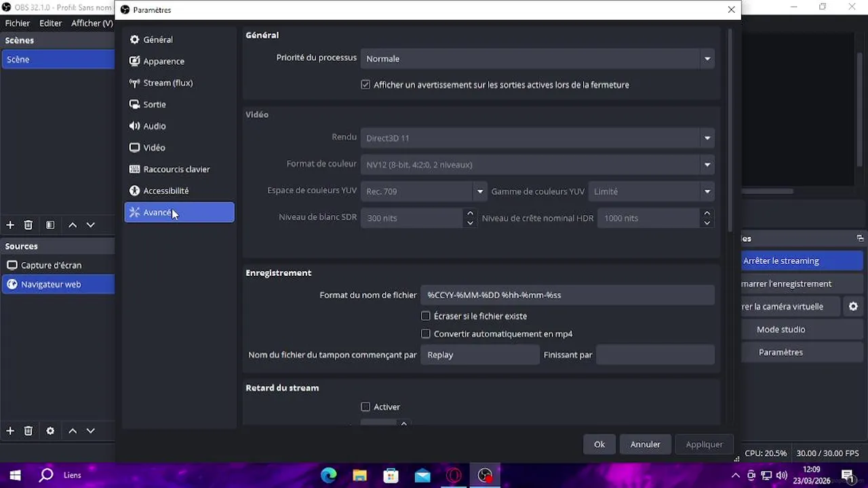Click the OBS Studio taskbar icon
The image size is (868, 488).
486,475
